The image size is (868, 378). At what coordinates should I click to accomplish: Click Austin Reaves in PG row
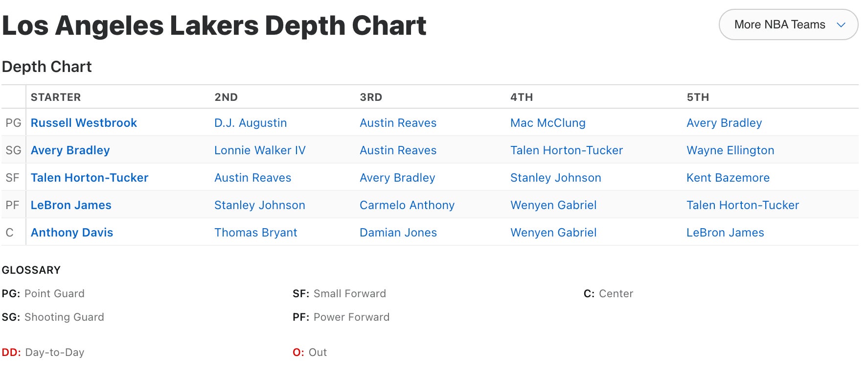pyautogui.click(x=398, y=123)
